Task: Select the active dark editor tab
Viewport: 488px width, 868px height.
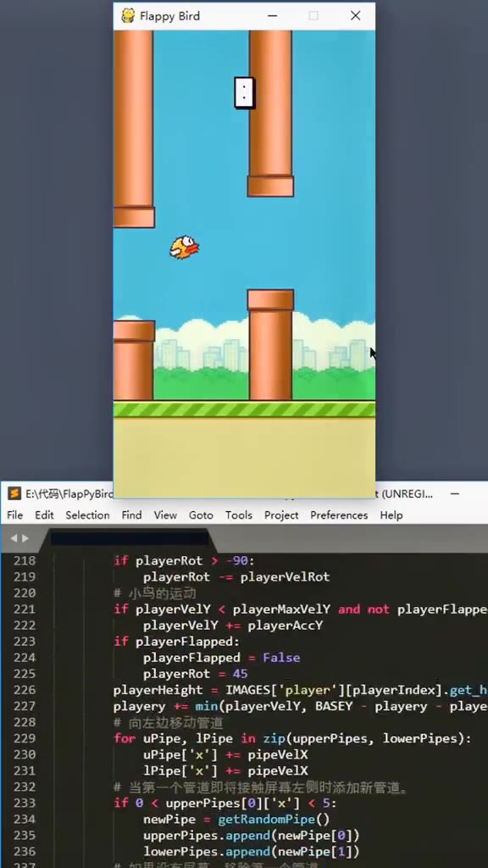Action: pyautogui.click(x=130, y=538)
